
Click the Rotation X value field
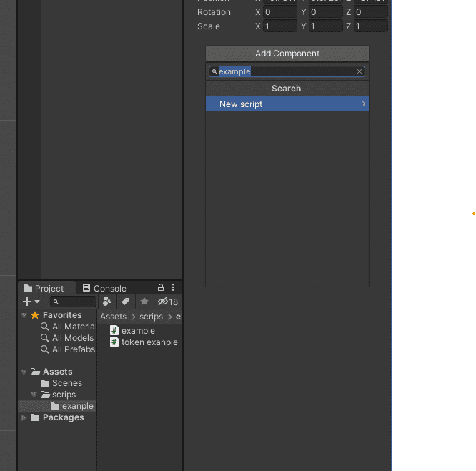pos(280,12)
